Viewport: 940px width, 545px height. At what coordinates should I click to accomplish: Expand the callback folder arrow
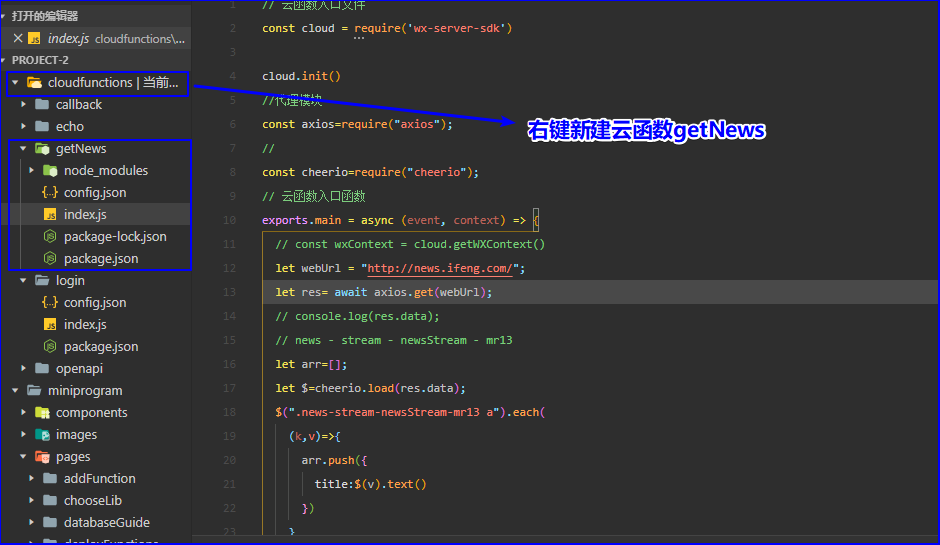(23, 104)
